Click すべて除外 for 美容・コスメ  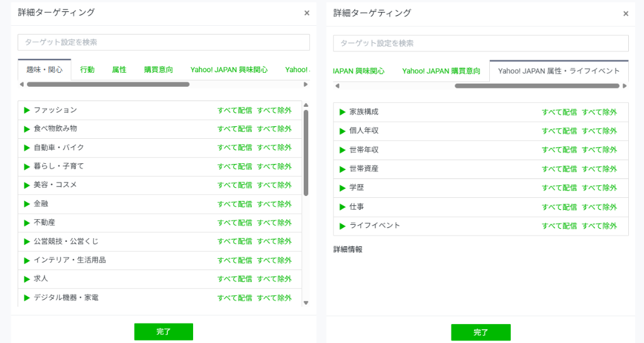click(x=274, y=185)
